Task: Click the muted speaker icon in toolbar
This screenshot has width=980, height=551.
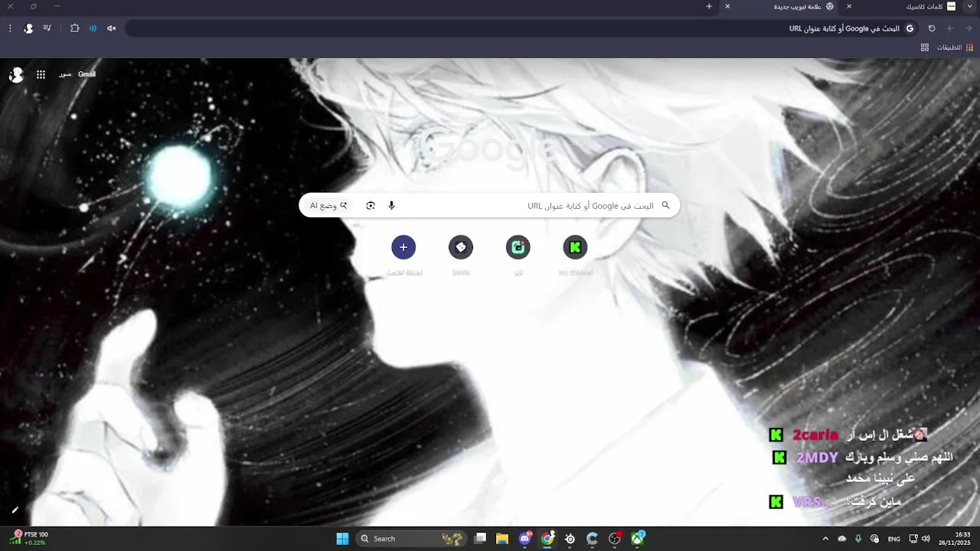Action: click(111, 28)
